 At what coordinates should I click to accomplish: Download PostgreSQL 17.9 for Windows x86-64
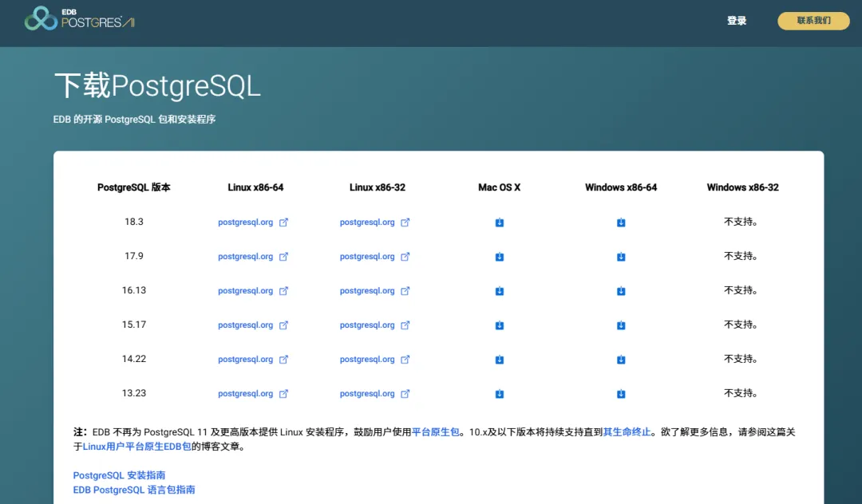(x=621, y=257)
